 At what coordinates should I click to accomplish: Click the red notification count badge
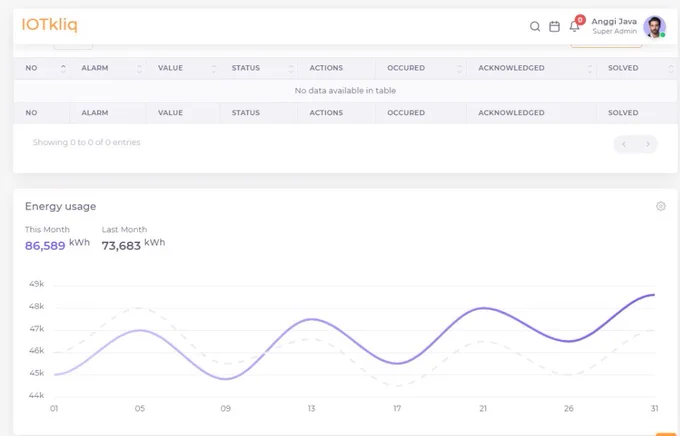pos(580,20)
